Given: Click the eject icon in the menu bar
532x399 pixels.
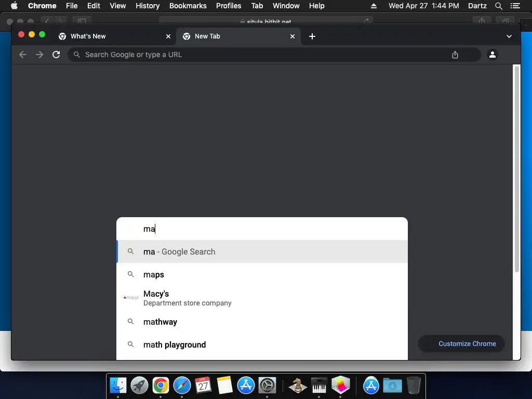Looking at the screenshot, I should click(x=374, y=6).
